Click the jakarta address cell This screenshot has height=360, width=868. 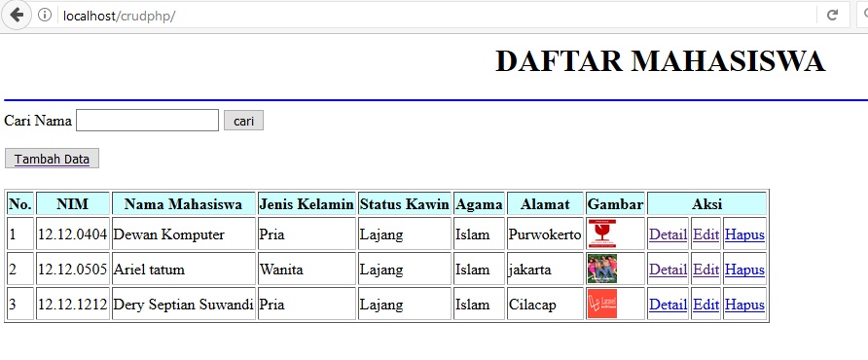[545, 270]
